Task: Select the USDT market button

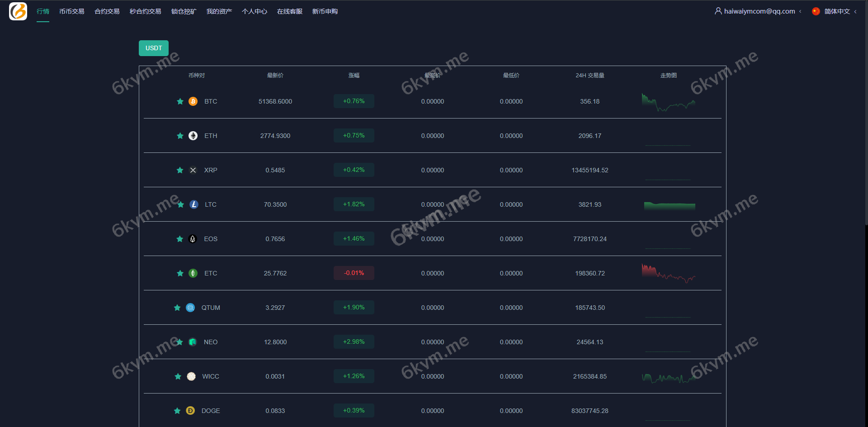Action: [154, 48]
